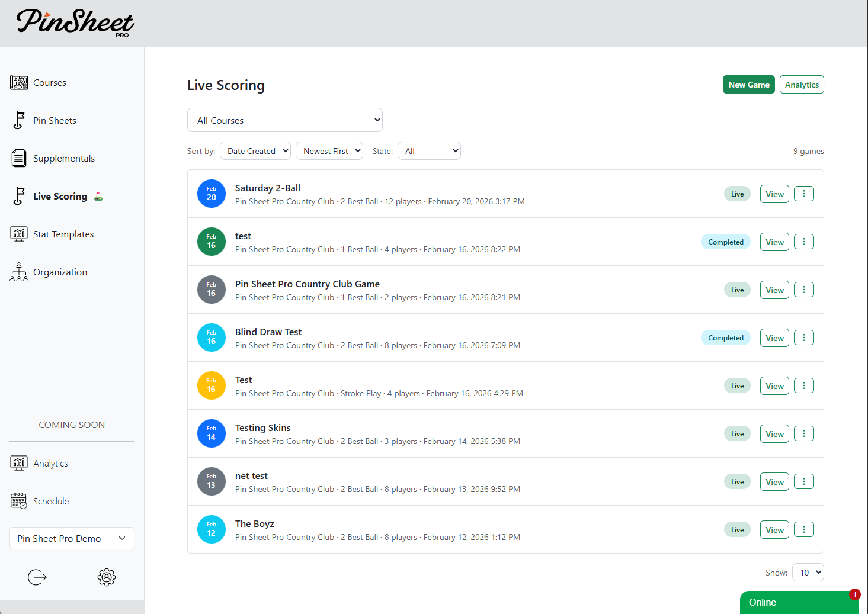
Task: Click the Live Scoring flag icon
Action: click(19, 196)
